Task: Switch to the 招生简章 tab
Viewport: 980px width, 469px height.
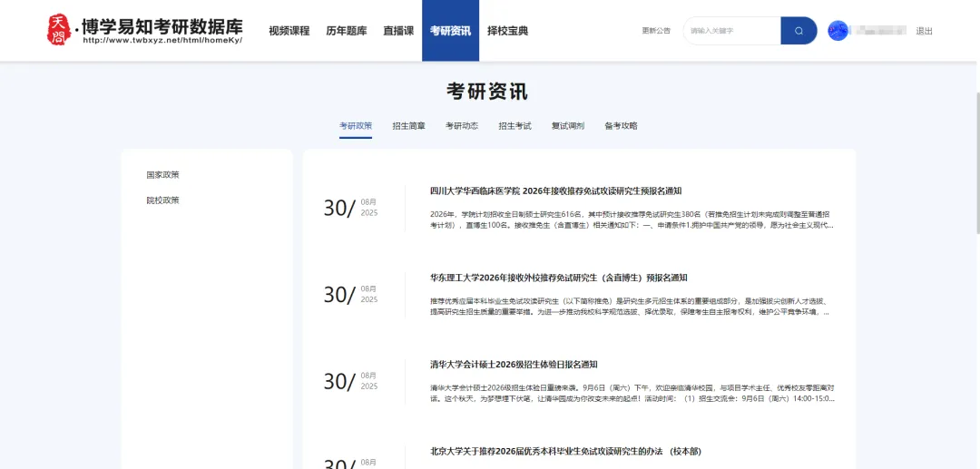Action: 408,126
